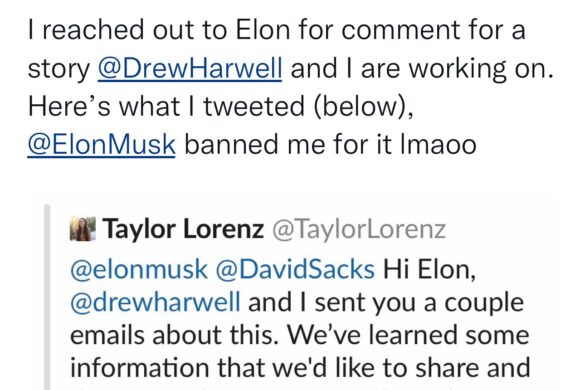Click the grey vertical quote bar

(x=47, y=297)
